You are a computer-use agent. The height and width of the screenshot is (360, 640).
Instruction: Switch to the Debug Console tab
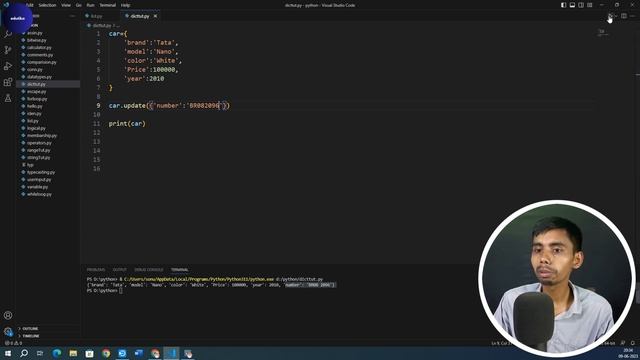tap(149, 270)
